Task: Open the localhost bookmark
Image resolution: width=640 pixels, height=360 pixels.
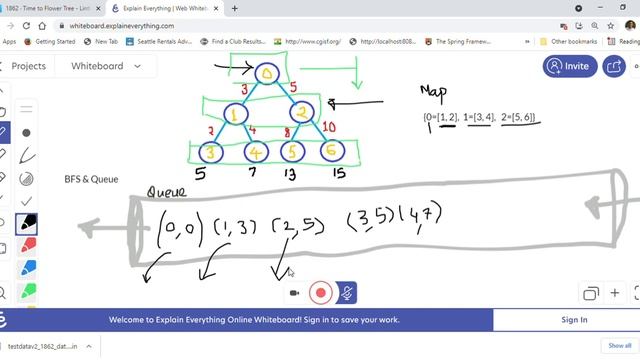Action: pyautogui.click(x=383, y=42)
